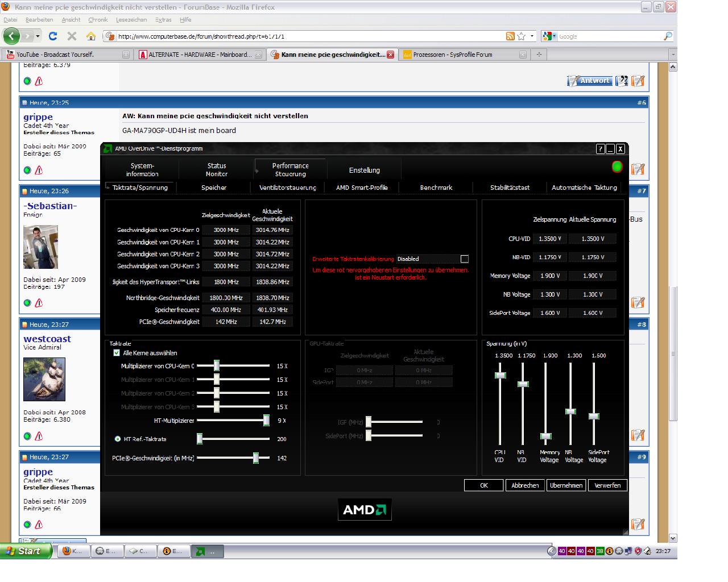Click the 'Antwort' reply button
Viewport: 728px width, 582px height.
[590, 81]
